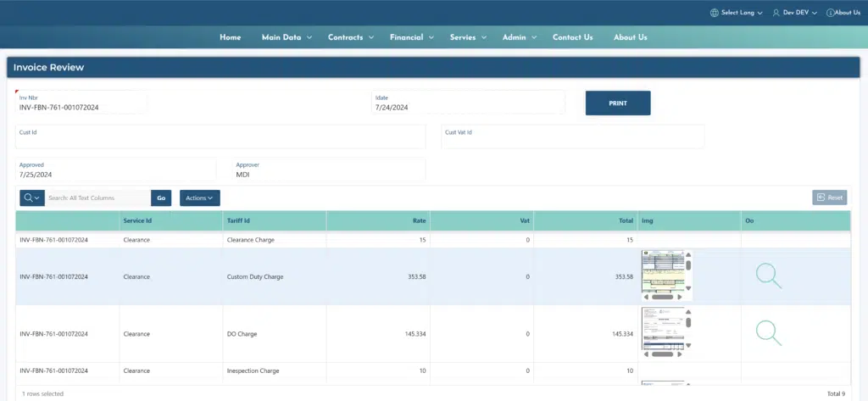Viewport: 868px width, 401px height.
Task: Click the magnifier icon in DO Charge row
Action: [x=768, y=333]
